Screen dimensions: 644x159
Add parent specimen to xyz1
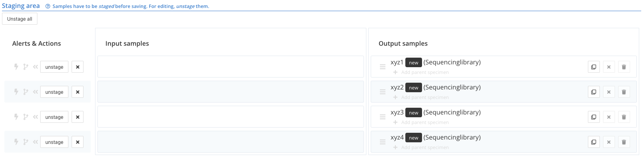421,72
